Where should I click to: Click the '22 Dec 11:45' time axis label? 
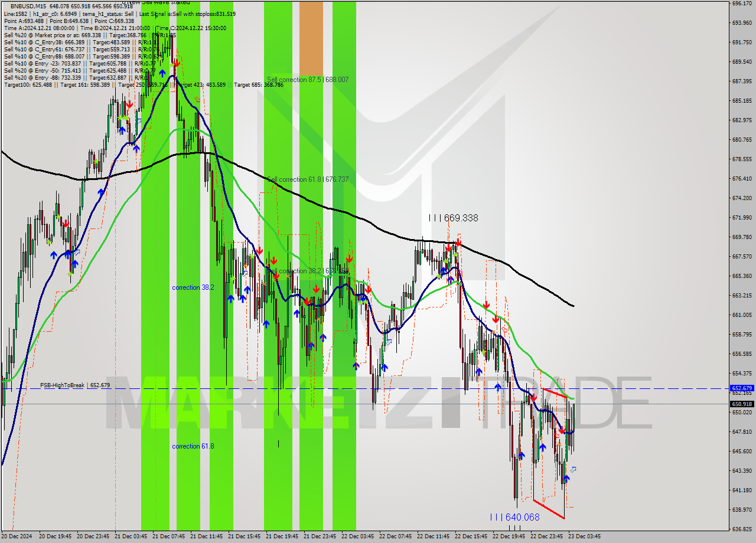434,537
